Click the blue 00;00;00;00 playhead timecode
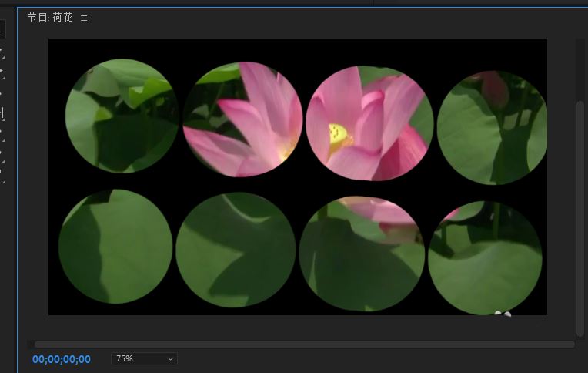The height and width of the screenshot is (373, 588). (62, 359)
